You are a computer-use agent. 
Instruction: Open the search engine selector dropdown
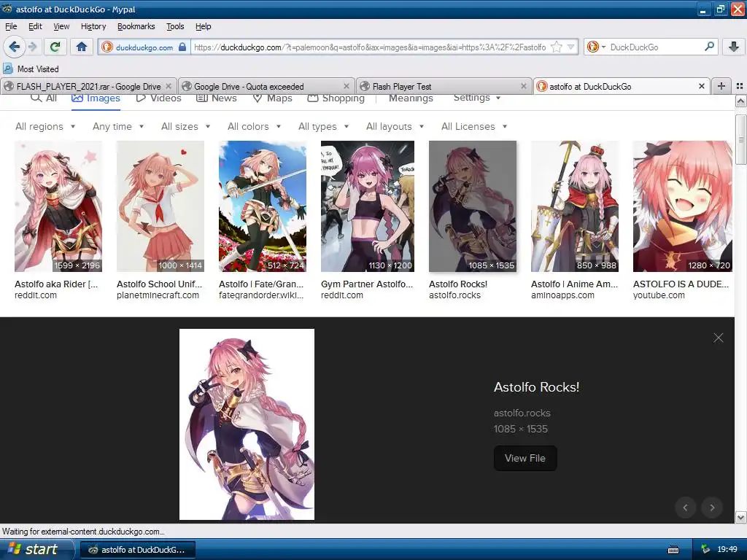point(597,47)
